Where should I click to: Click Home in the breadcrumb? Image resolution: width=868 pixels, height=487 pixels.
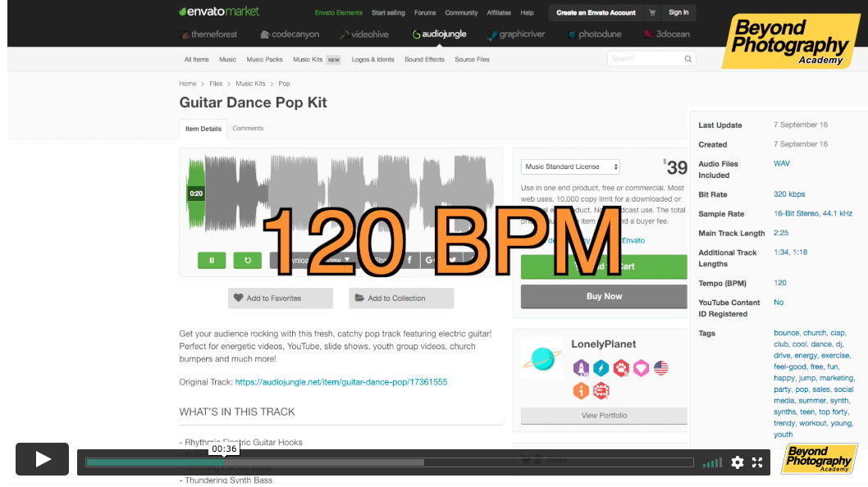(188, 84)
